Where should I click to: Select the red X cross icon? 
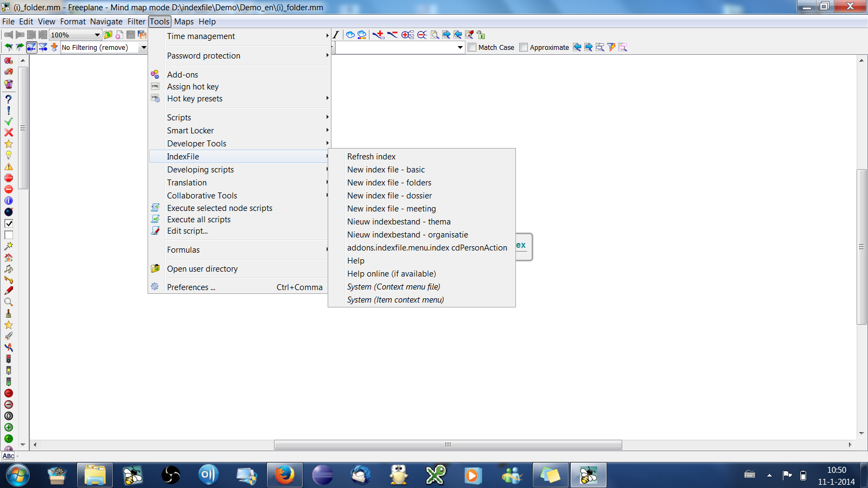(8, 133)
